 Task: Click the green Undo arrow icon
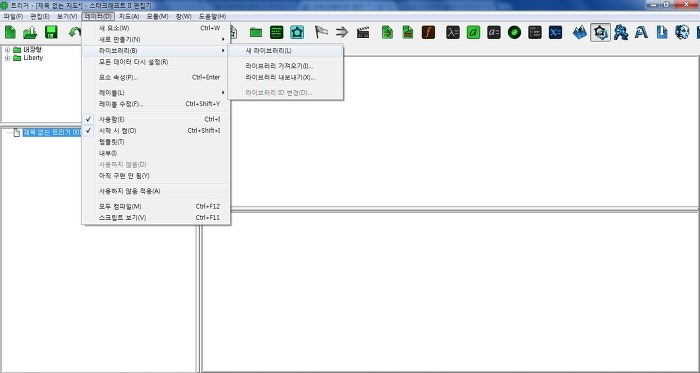click(x=75, y=32)
